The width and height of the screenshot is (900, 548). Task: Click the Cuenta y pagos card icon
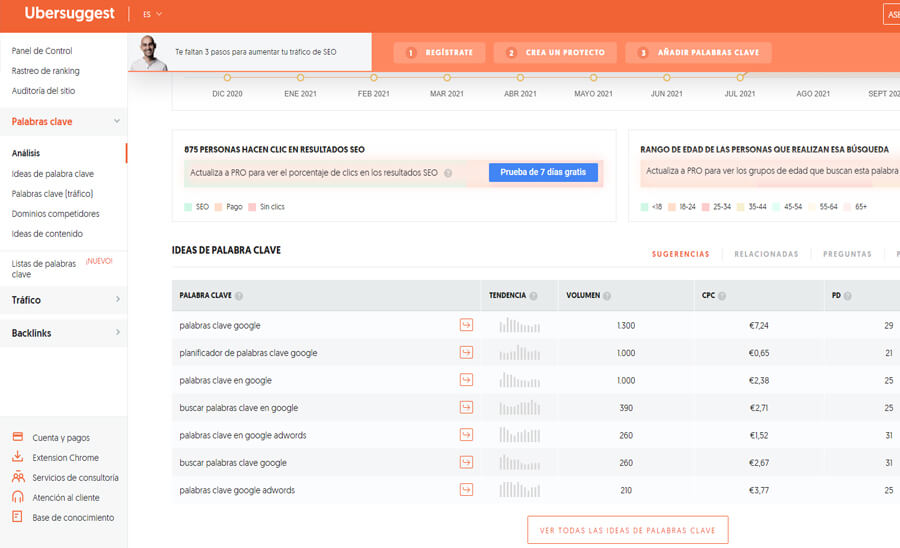point(18,437)
